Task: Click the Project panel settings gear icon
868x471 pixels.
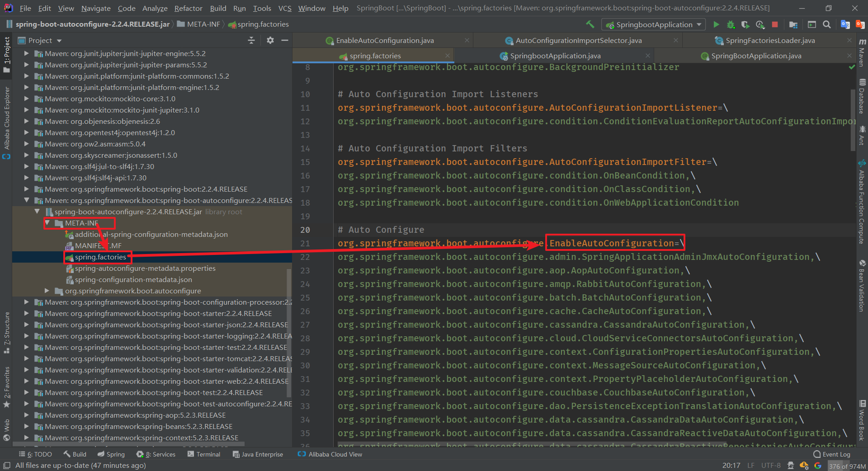Action: (x=270, y=40)
